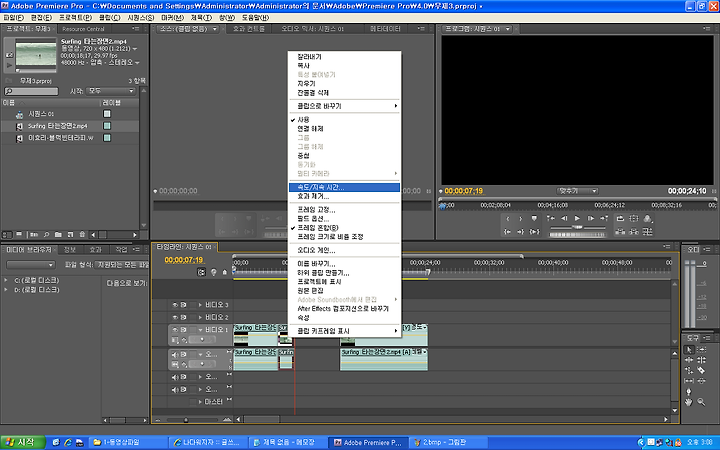Step forward one frame in Program monitor
This screenshot has height=450, width=720.
click(x=591, y=219)
